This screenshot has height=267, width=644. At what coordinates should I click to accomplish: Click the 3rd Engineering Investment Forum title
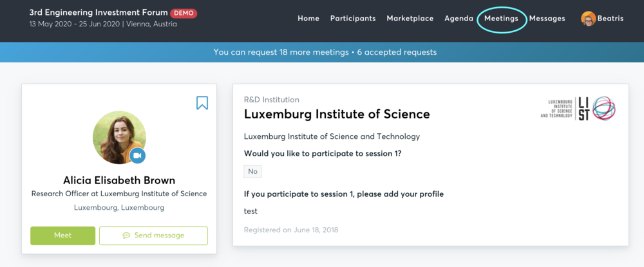point(99,13)
